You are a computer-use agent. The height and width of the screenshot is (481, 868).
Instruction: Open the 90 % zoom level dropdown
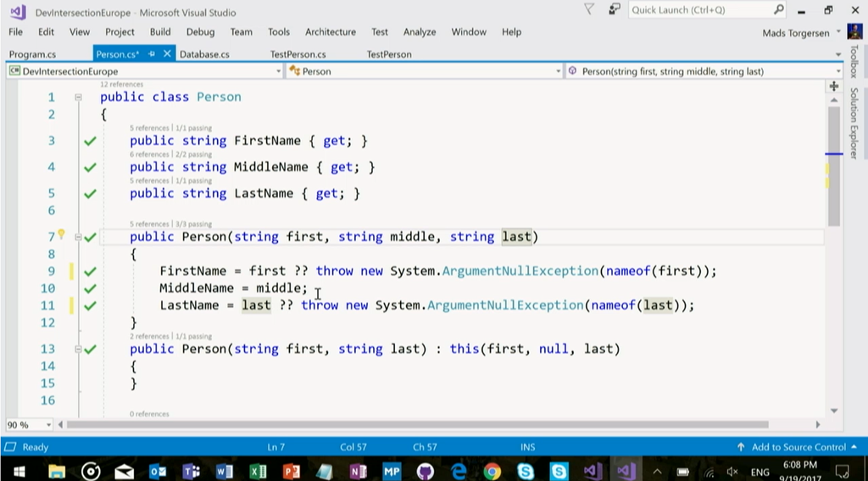(x=48, y=425)
